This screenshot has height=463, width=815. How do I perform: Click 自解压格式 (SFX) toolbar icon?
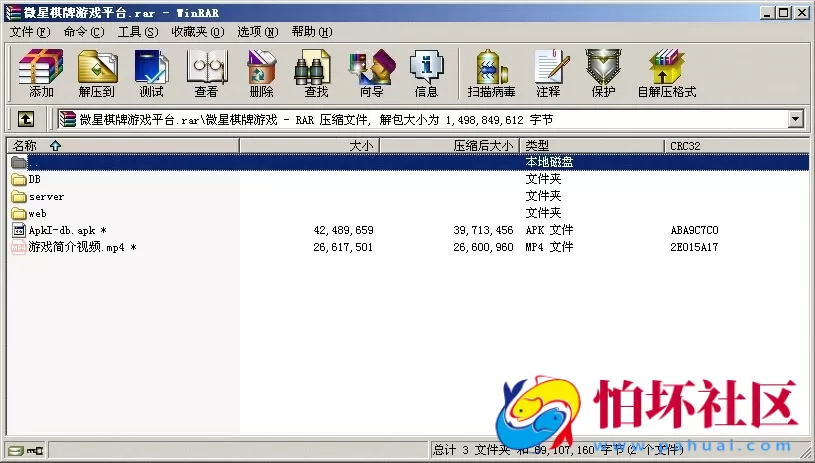pyautogui.click(x=666, y=73)
